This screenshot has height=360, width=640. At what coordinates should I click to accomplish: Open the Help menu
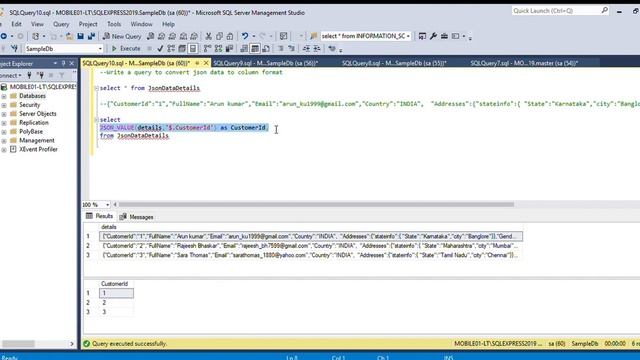[x=168, y=24]
